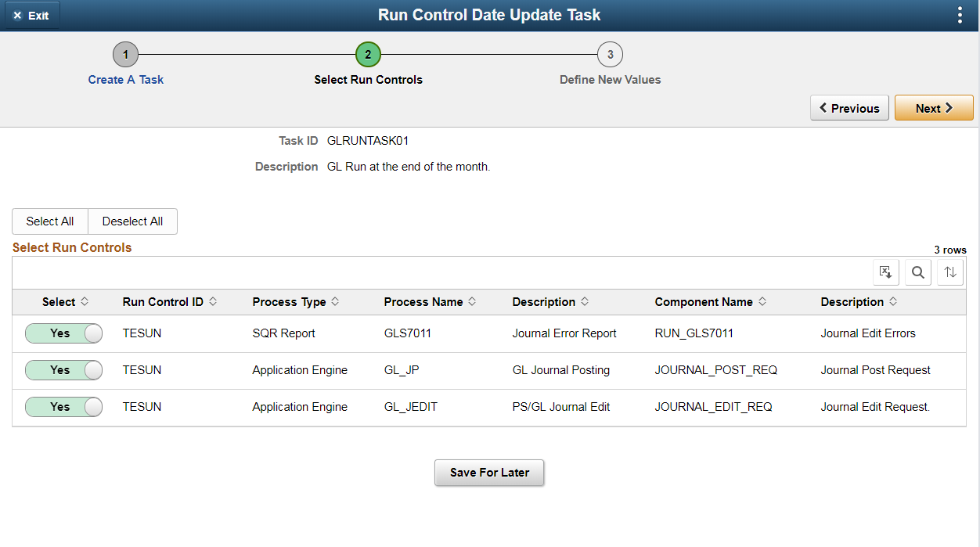Advance with the Next button

pyautogui.click(x=934, y=108)
